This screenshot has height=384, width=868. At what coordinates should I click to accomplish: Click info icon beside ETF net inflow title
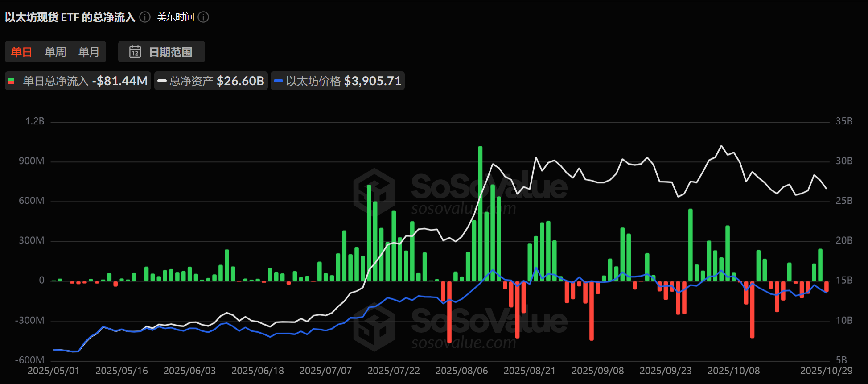[x=145, y=17]
